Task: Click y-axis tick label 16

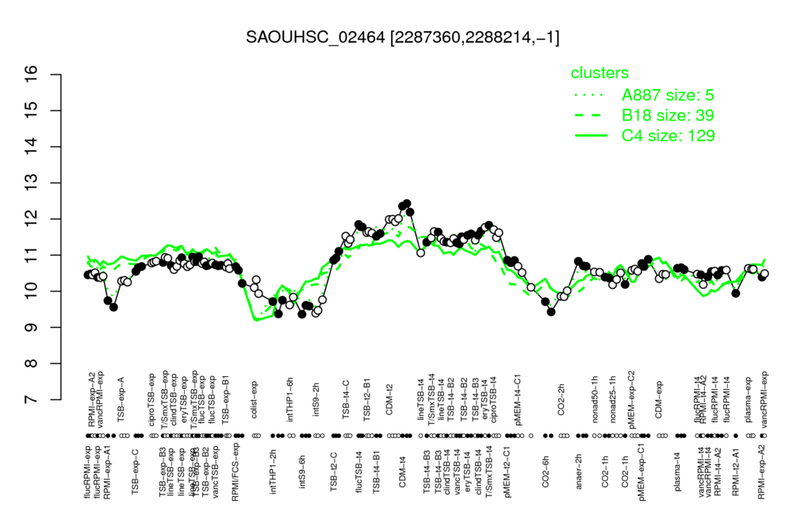Action: [x=31, y=75]
